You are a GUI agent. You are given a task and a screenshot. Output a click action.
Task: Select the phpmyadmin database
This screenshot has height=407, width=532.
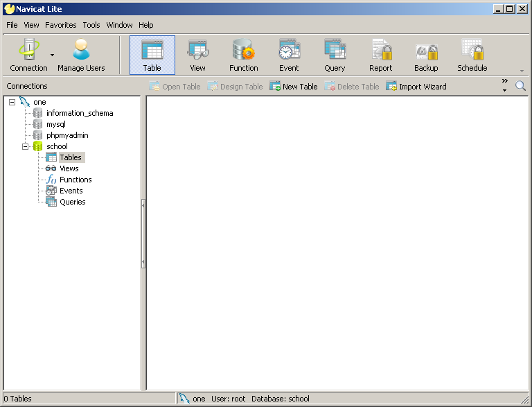(x=67, y=135)
